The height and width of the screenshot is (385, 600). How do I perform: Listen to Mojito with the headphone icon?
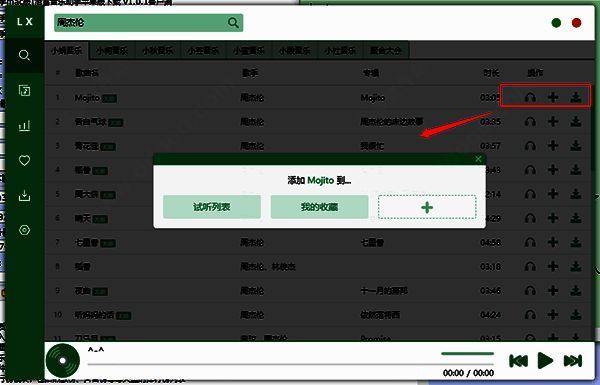point(530,97)
